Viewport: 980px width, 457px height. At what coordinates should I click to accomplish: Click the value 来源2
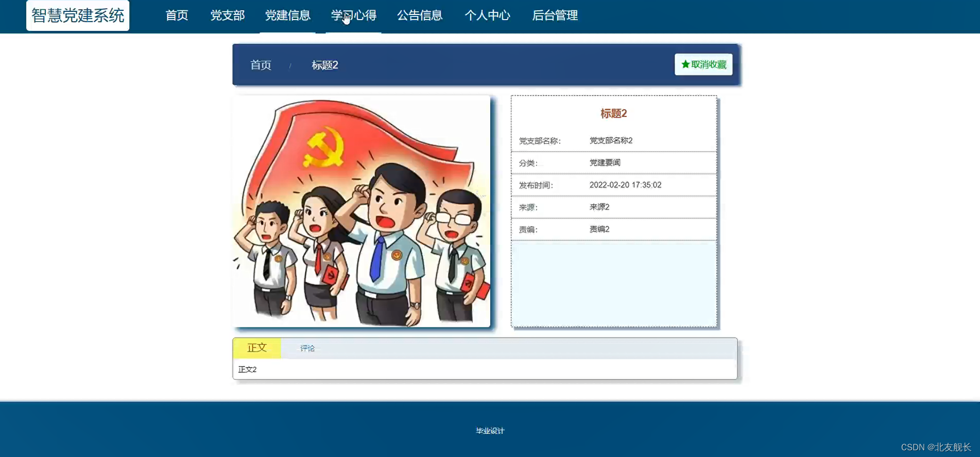point(599,207)
